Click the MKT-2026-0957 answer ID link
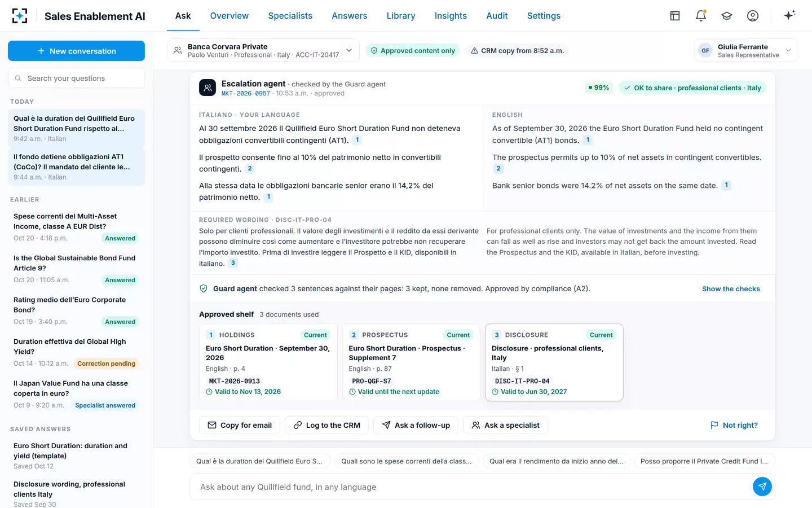The height and width of the screenshot is (508, 812). [x=246, y=94]
